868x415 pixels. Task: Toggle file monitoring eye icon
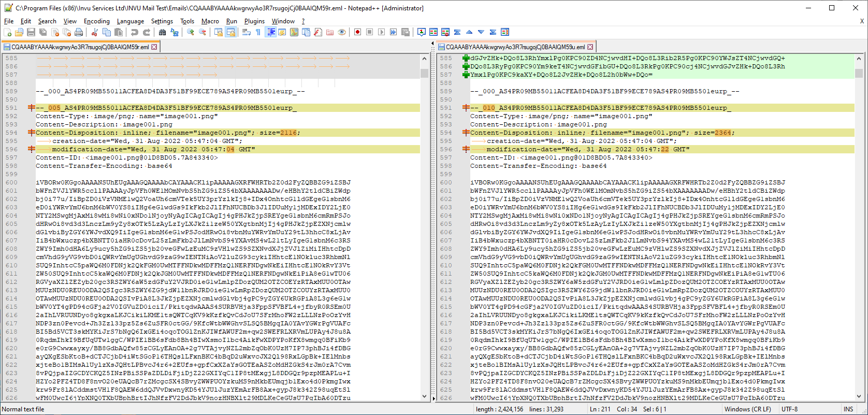[x=342, y=32]
